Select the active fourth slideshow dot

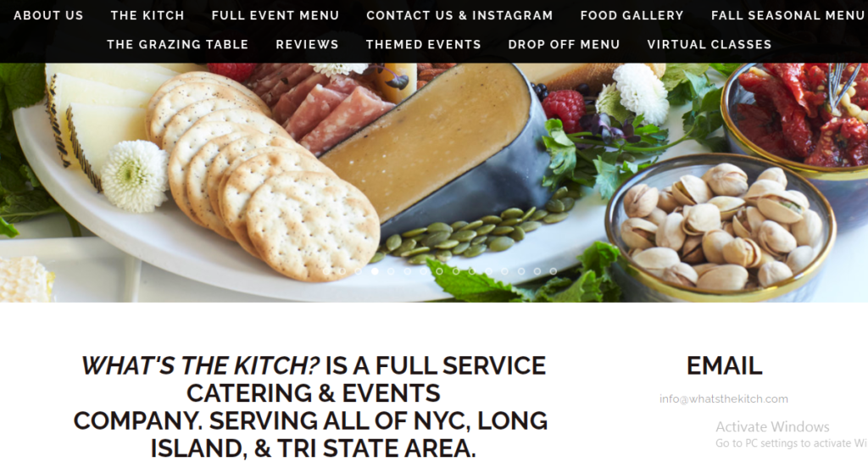coord(375,271)
